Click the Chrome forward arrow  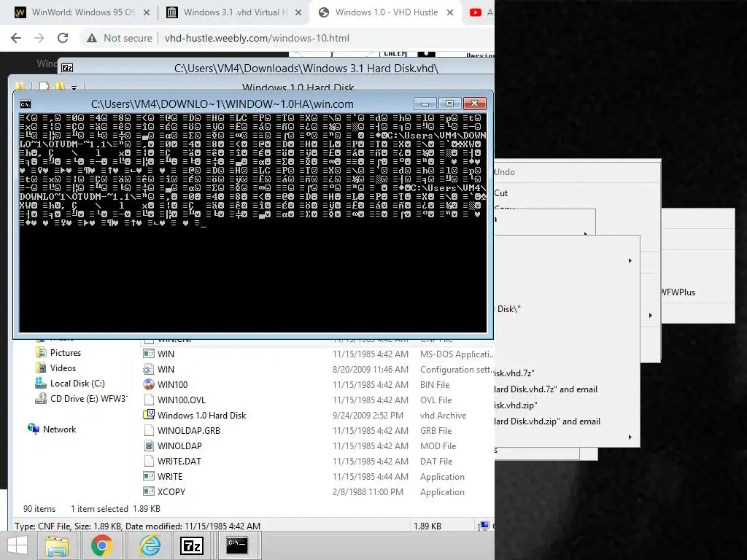coord(39,38)
